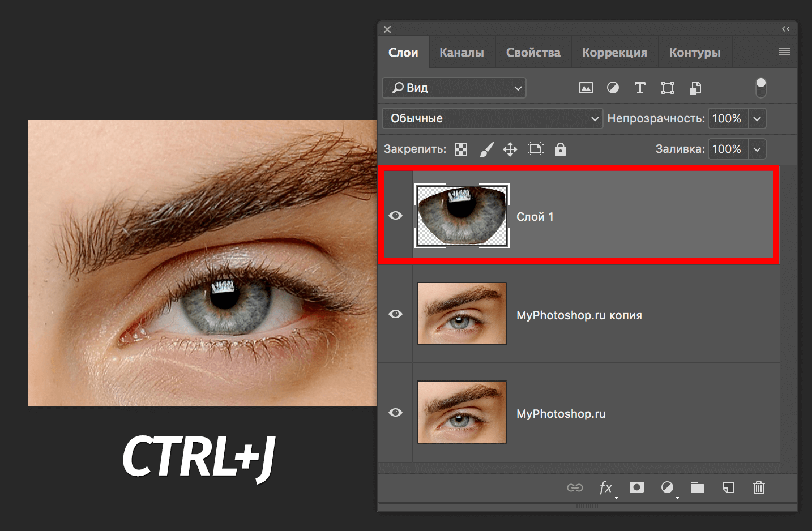Click the lock all padlock icon
The width and height of the screenshot is (812, 531).
[560, 149]
